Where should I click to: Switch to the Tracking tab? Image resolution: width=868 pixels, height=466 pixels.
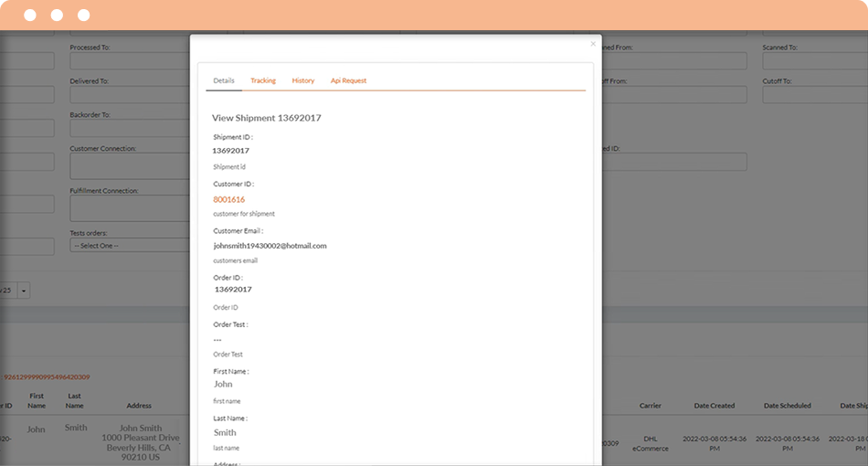pos(263,80)
